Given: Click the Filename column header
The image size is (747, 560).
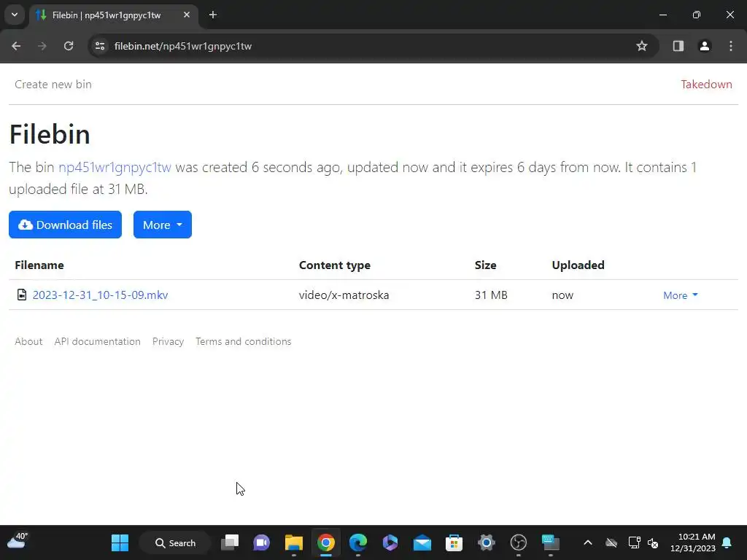Looking at the screenshot, I should tap(39, 265).
